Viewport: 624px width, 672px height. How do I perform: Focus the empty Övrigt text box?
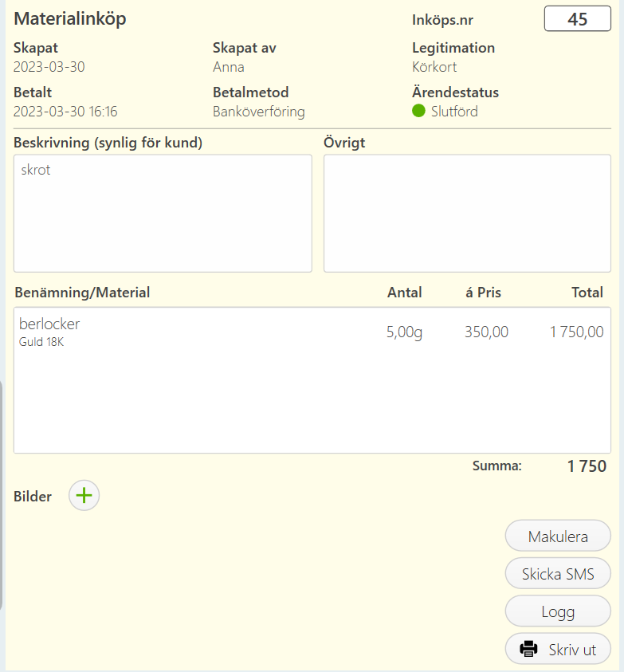pos(467,214)
